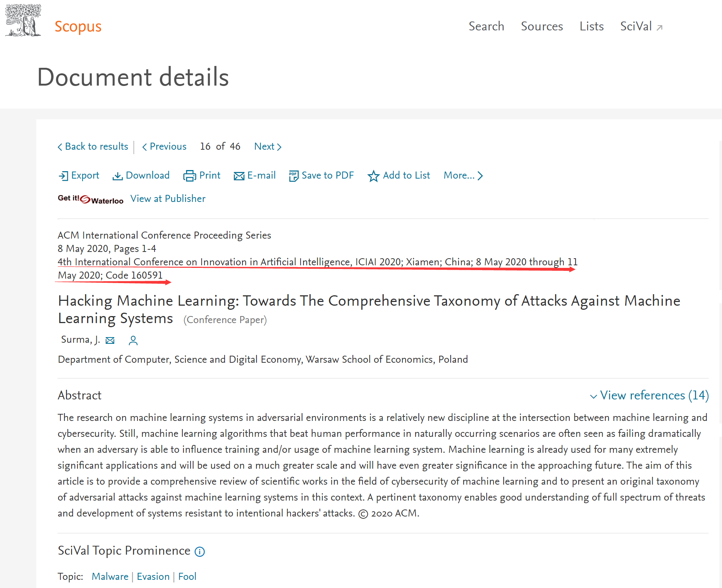Click the SciVal external arrow icon
Screen dimensions: 722x588
click(x=659, y=28)
